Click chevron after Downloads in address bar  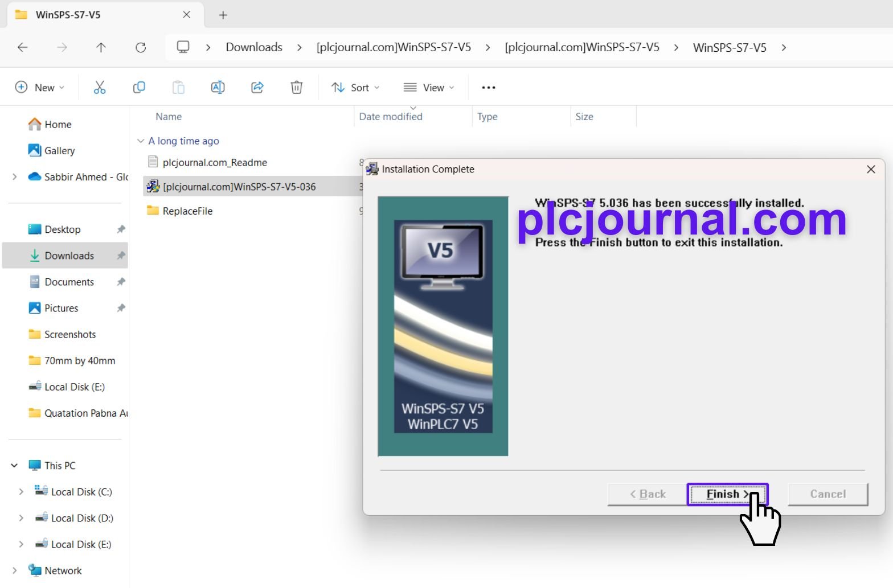click(300, 47)
